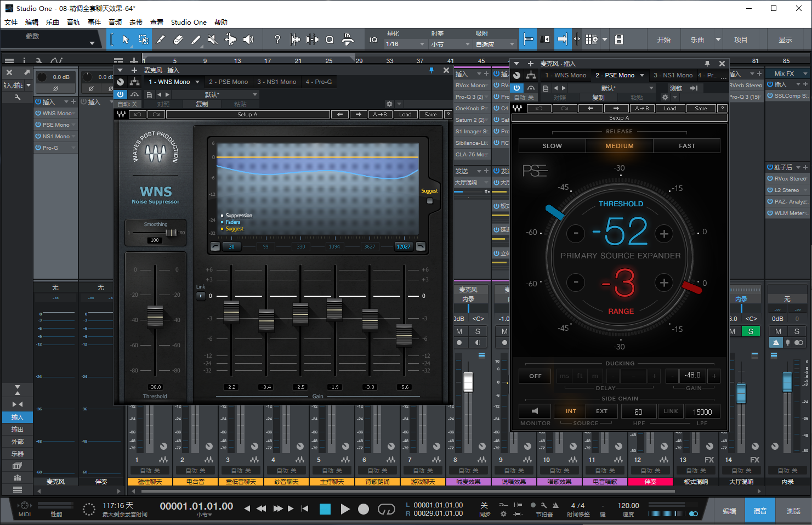This screenshot has height=525, width=812.
Task: Expand the WNS preset 默认 dropdown
Action: [214, 94]
